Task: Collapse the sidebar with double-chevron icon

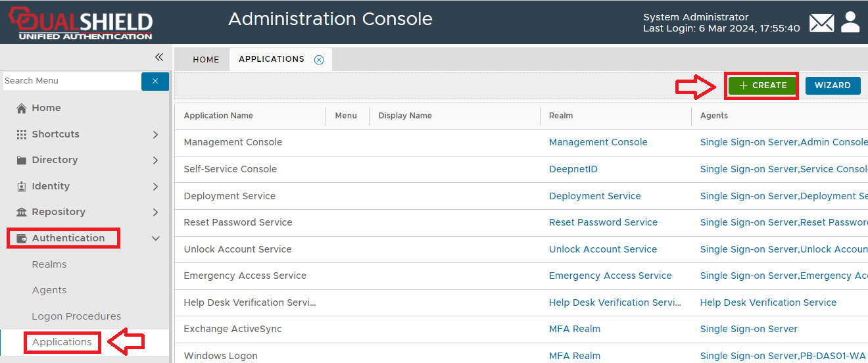Action: [x=158, y=57]
